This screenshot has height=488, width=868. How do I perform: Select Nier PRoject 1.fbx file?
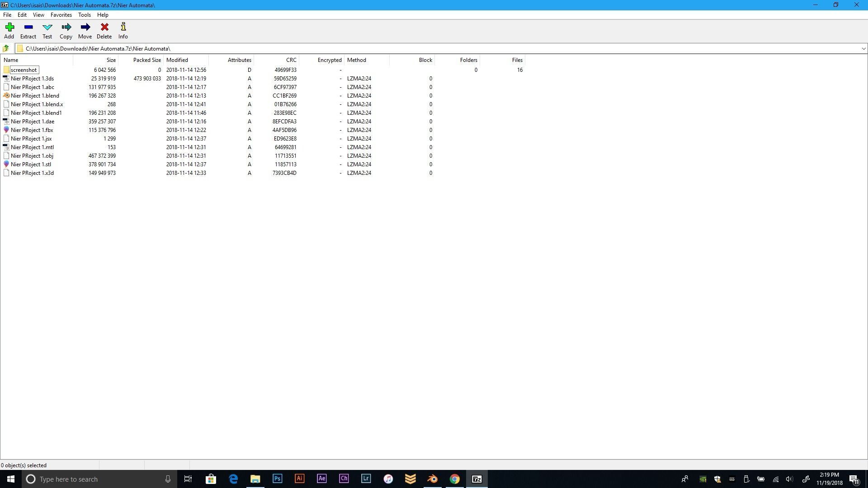32,130
